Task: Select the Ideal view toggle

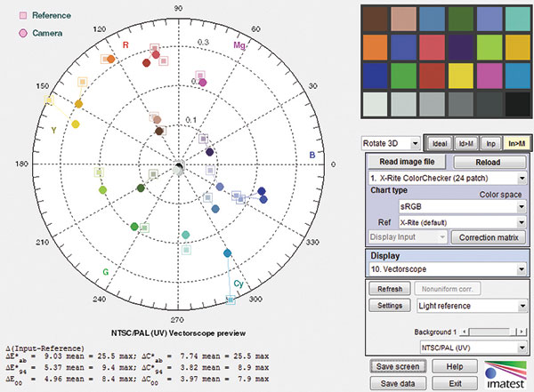Action: click(440, 144)
